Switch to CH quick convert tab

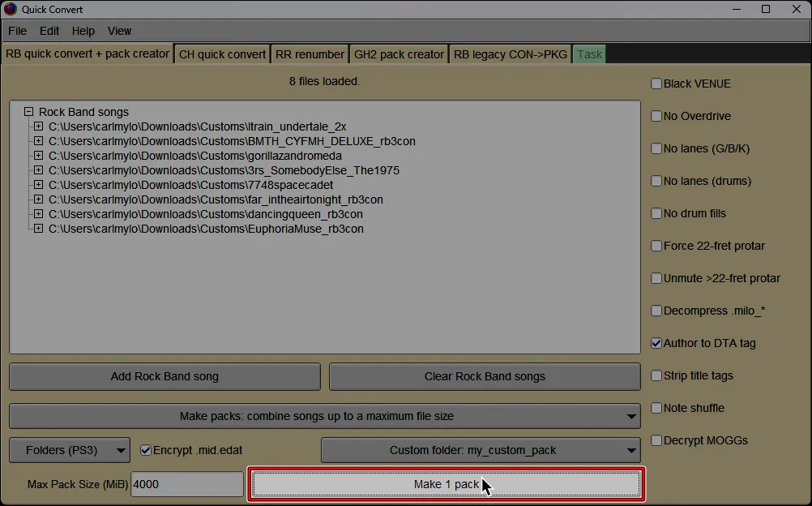222,54
